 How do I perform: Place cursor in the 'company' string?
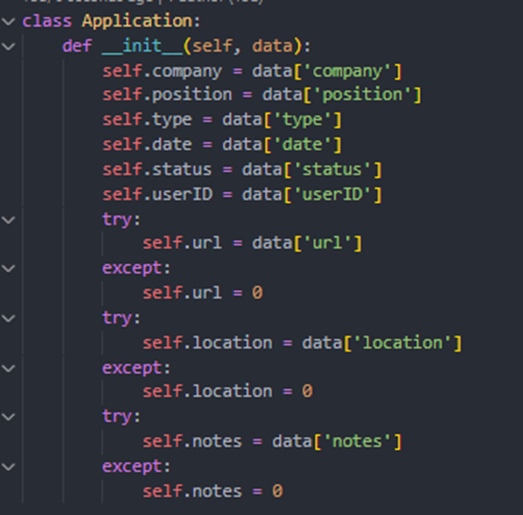(348, 71)
